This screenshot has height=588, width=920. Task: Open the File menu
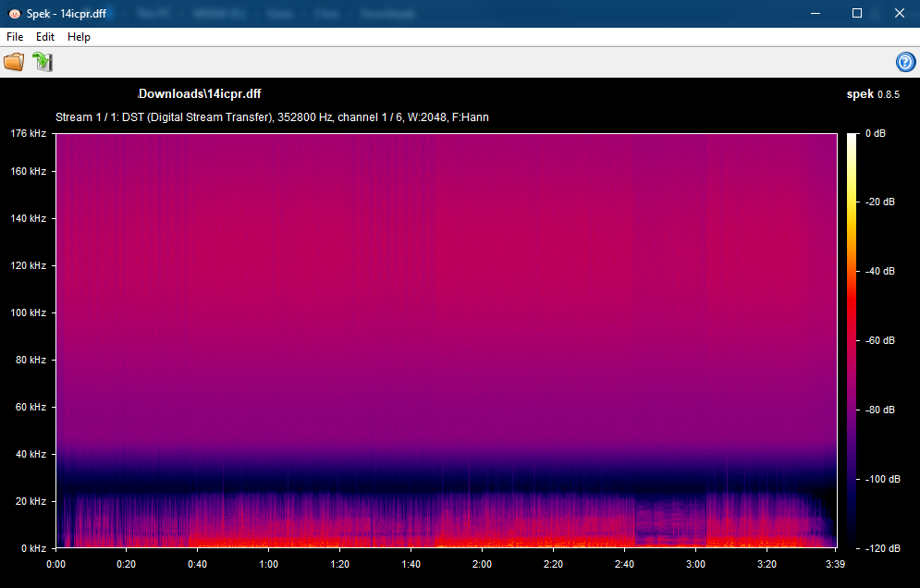pyautogui.click(x=15, y=36)
